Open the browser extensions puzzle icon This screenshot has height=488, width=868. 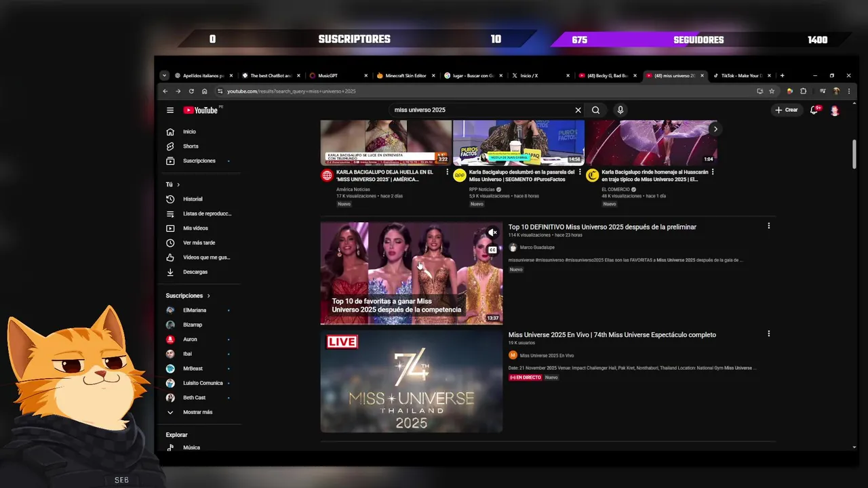click(x=804, y=91)
